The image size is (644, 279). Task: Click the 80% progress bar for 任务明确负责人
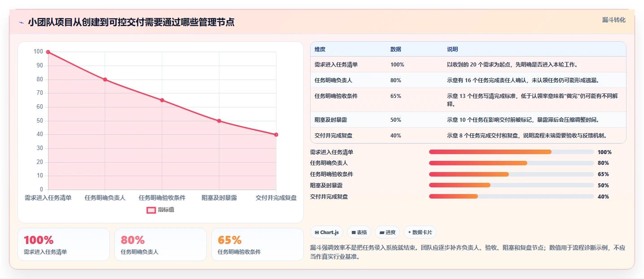(x=512, y=163)
